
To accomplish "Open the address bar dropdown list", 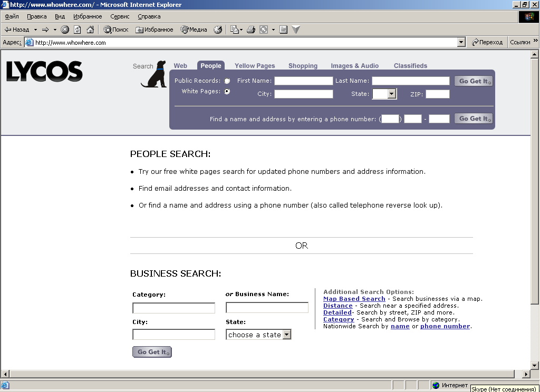I will [x=461, y=42].
